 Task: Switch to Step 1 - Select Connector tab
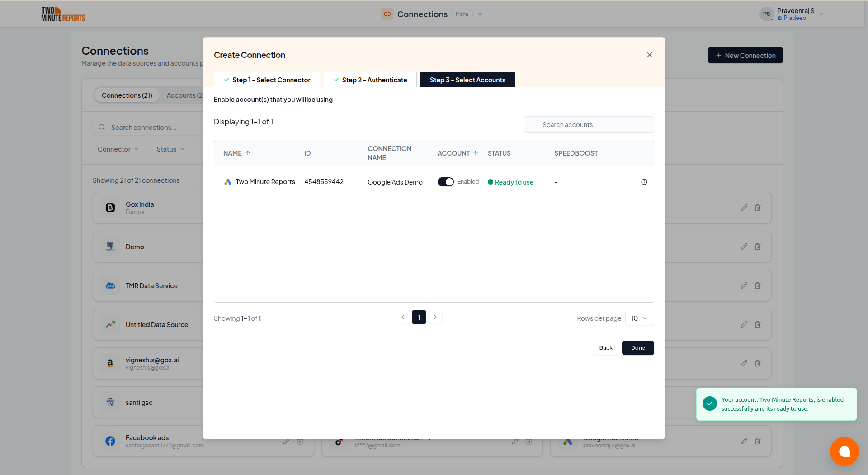(x=267, y=80)
